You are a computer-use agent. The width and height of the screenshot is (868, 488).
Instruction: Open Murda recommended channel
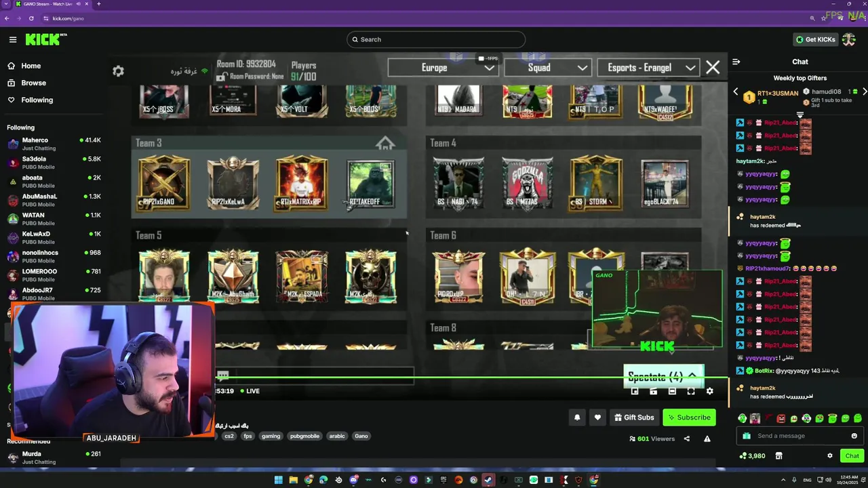[x=54, y=457]
